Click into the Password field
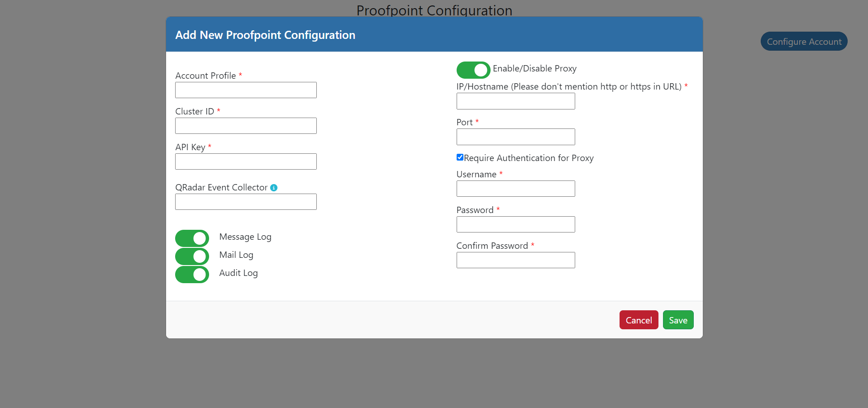 pyautogui.click(x=515, y=224)
